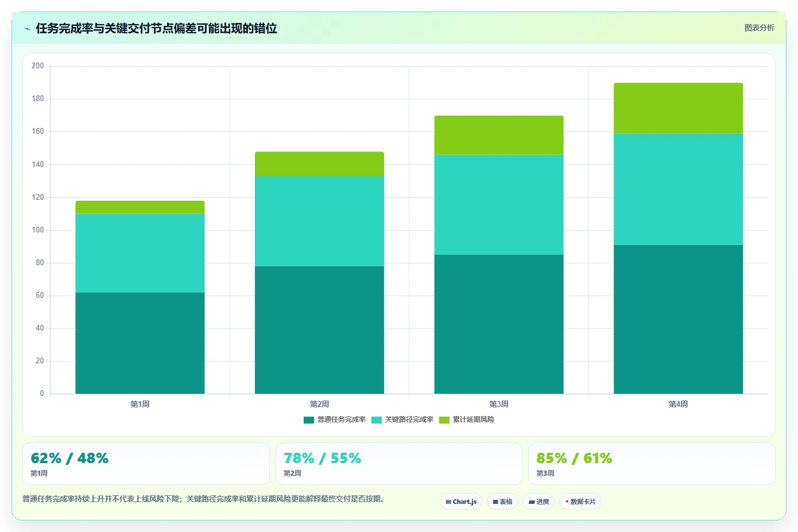Click the 关键路径完成率 legend label text
The width and height of the screenshot is (798, 532).
pyautogui.click(x=409, y=420)
